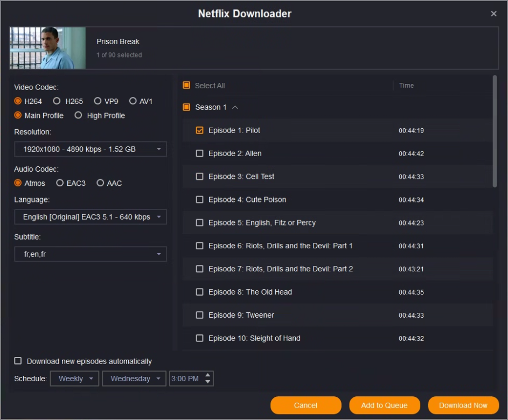Screen dimensions: 508x420
Task: Click the Add to Queue button
Action: pyautogui.click(x=384, y=405)
